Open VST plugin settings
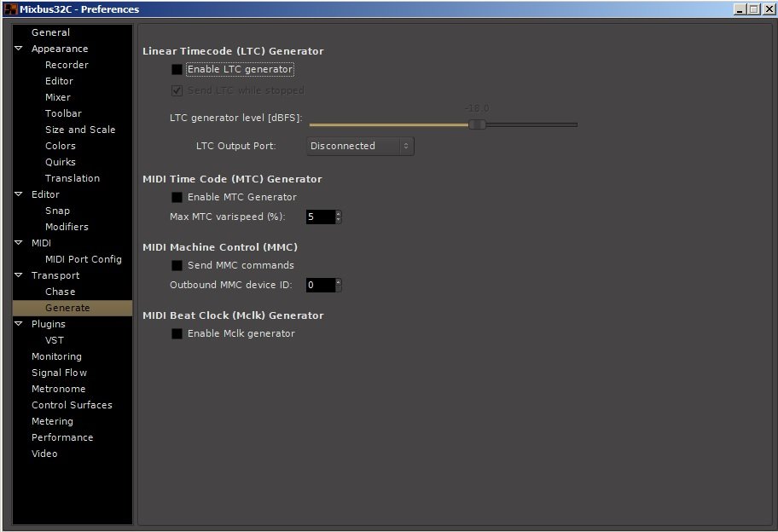778x532 pixels. (x=55, y=340)
